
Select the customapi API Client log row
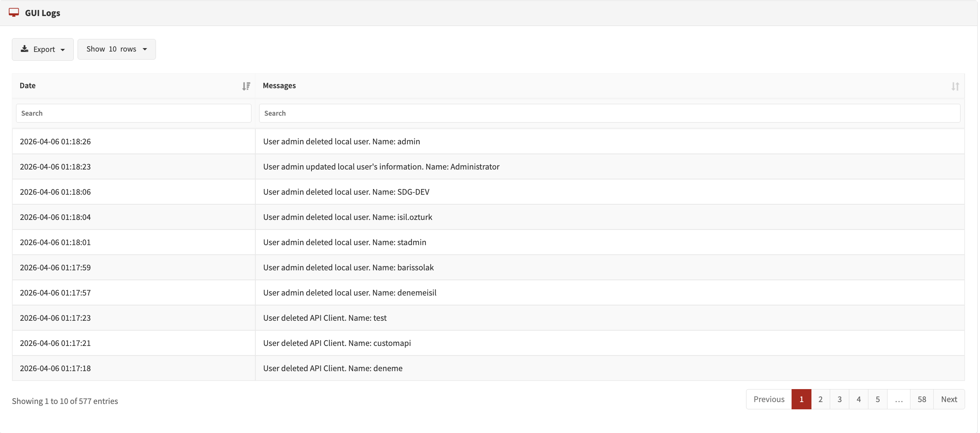(x=337, y=343)
